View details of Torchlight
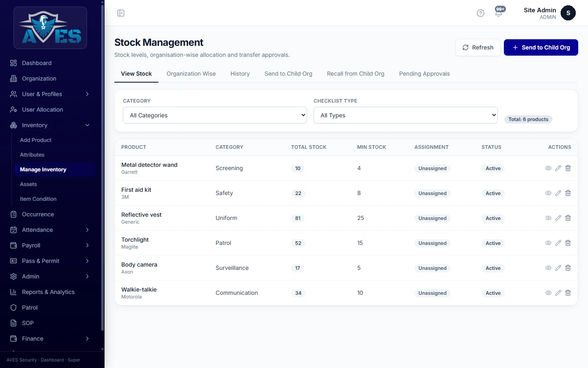The width and height of the screenshot is (588, 368). coord(548,243)
